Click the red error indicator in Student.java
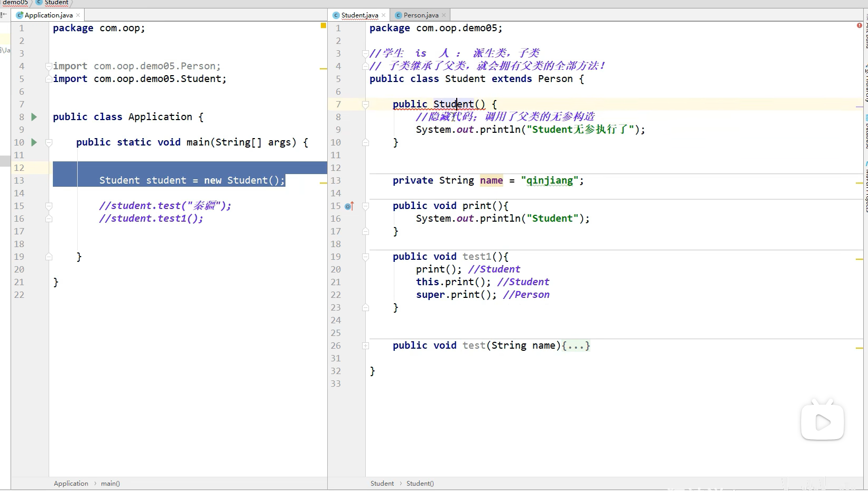868x491 pixels. click(859, 25)
